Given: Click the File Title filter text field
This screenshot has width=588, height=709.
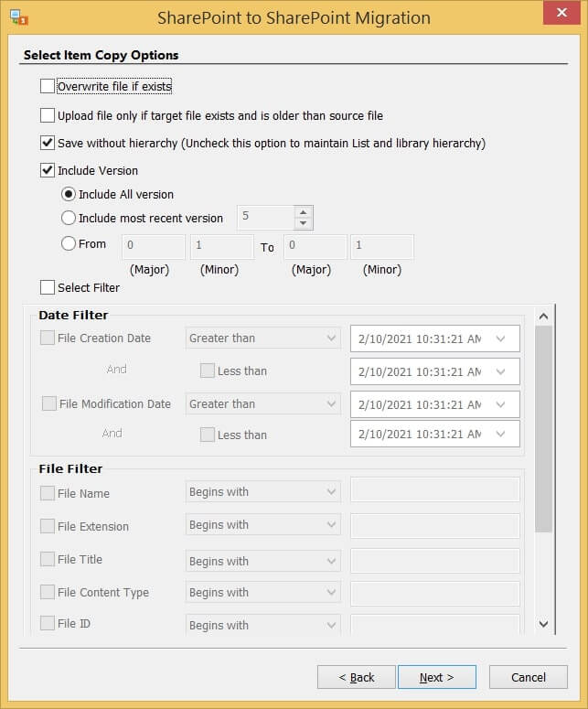Looking at the screenshot, I should (x=434, y=561).
